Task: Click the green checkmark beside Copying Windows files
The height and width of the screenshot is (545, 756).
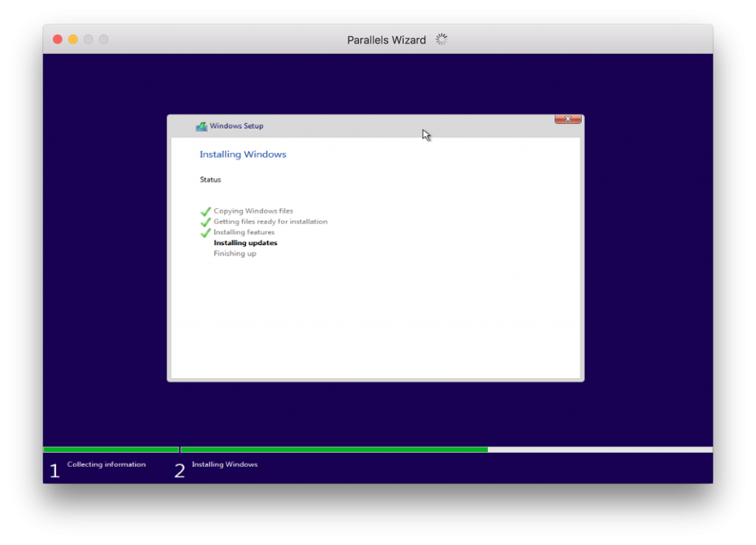Action: pyautogui.click(x=206, y=211)
